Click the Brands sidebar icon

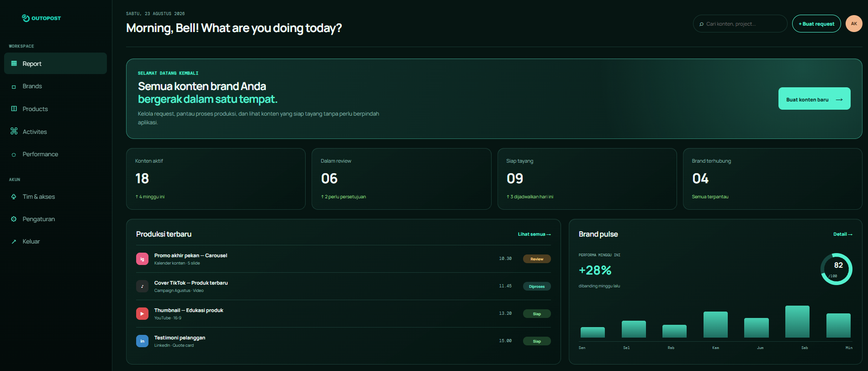[14, 86]
